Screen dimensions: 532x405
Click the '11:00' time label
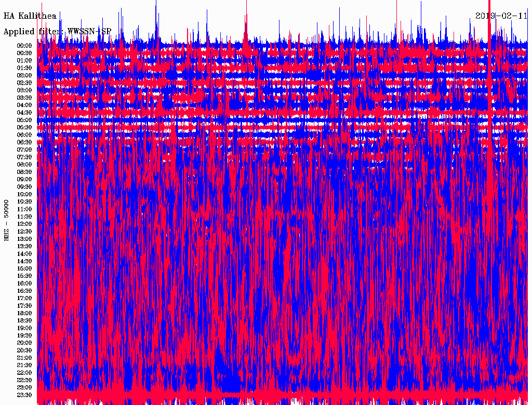point(24,209)
